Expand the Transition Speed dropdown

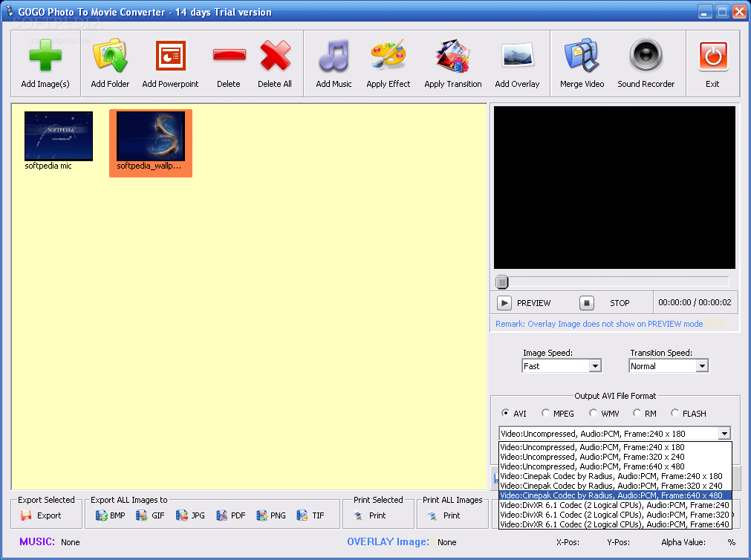coord(702,366)
